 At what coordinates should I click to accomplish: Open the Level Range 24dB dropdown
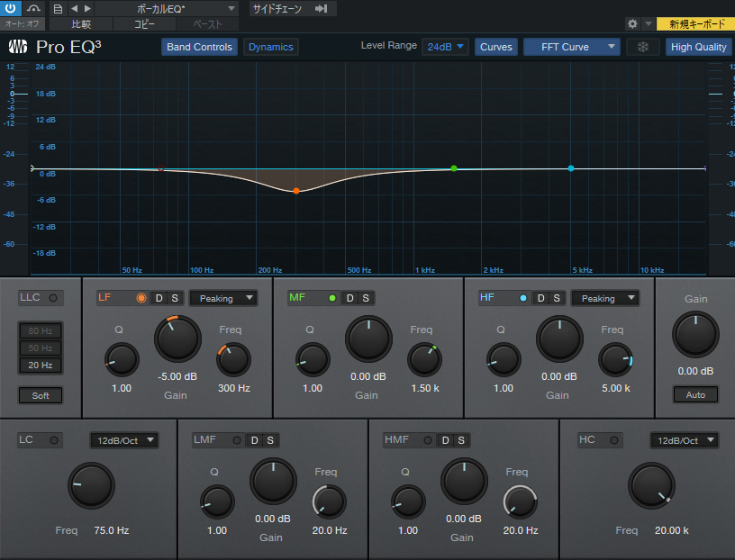tap(445, 47)
